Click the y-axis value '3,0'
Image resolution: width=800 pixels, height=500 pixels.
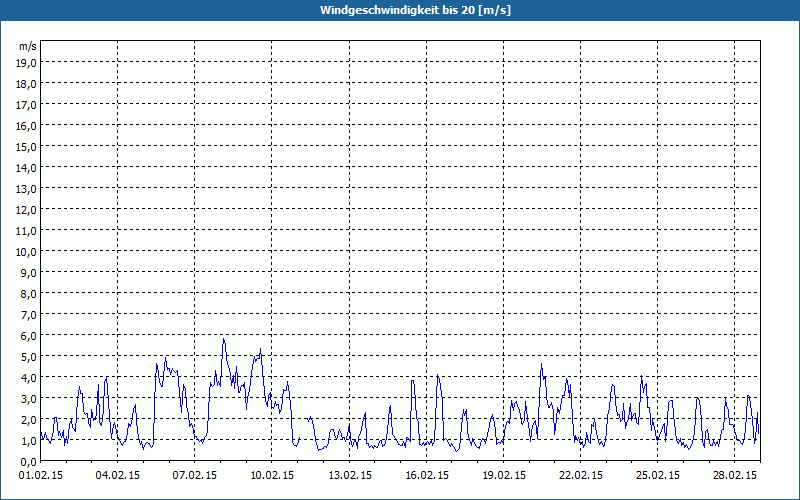tap(29, 399)
